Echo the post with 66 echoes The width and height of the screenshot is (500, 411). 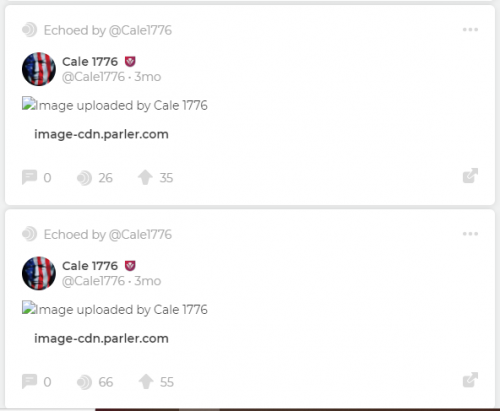pyautogui.click(x=84, y=382)
